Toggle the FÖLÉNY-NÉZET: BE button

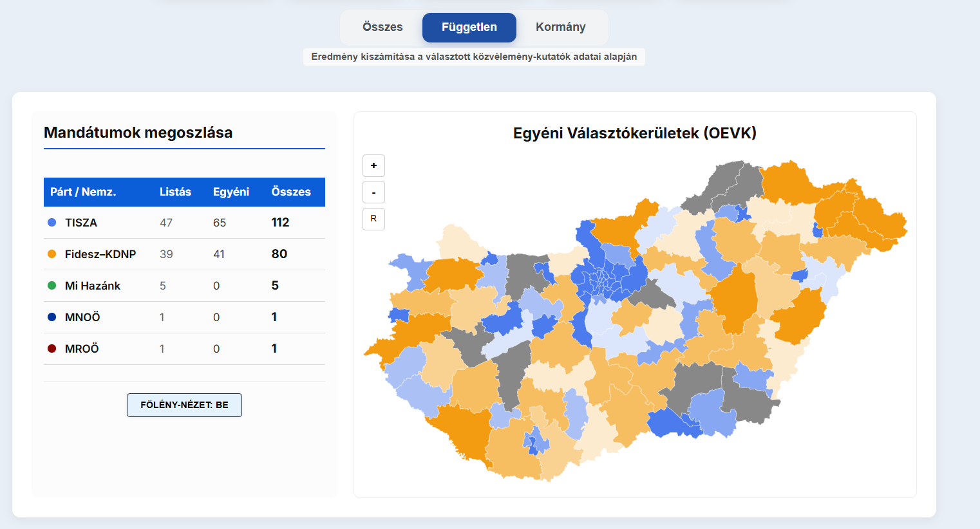coord(184,405)
